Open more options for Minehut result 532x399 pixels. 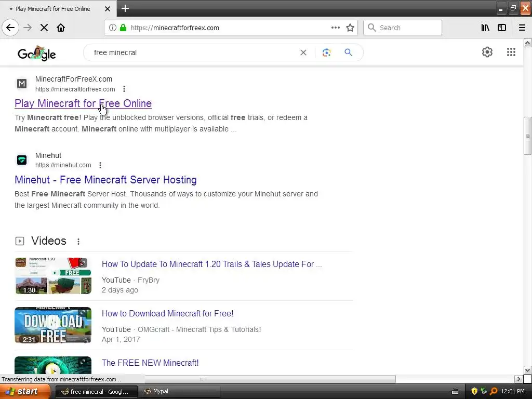100,165
